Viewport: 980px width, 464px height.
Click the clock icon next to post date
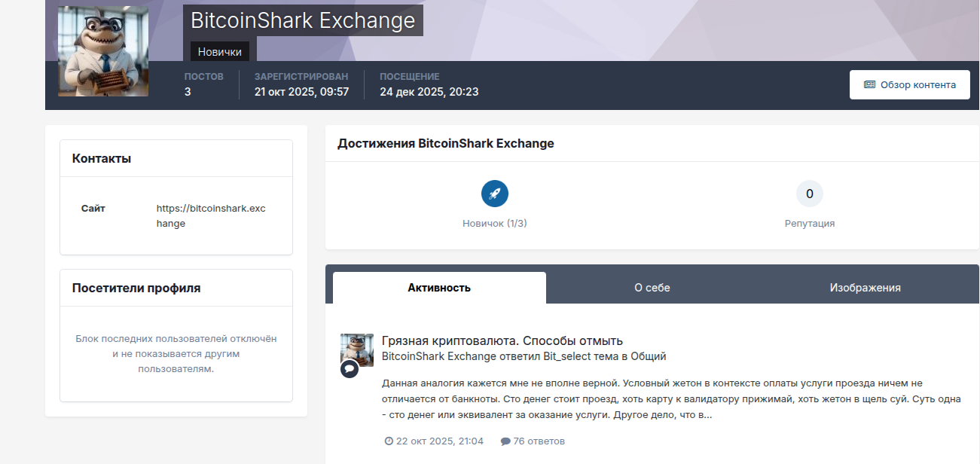(389, 441)
